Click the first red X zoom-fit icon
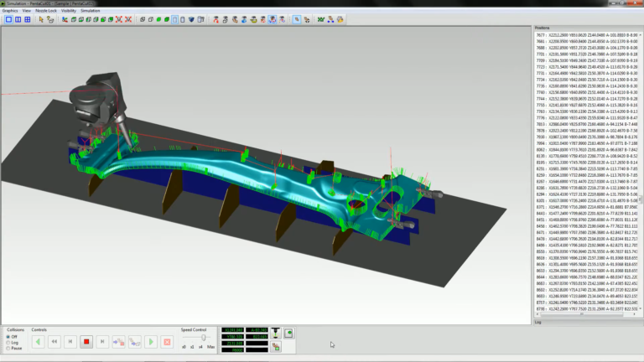This screenshot has width=644, height=362. point(119,19)
